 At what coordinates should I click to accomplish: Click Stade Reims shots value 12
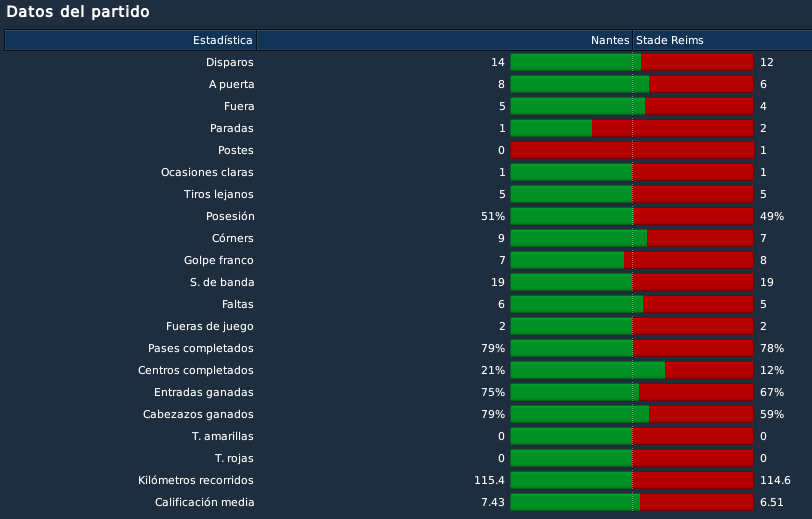[766, 62]
